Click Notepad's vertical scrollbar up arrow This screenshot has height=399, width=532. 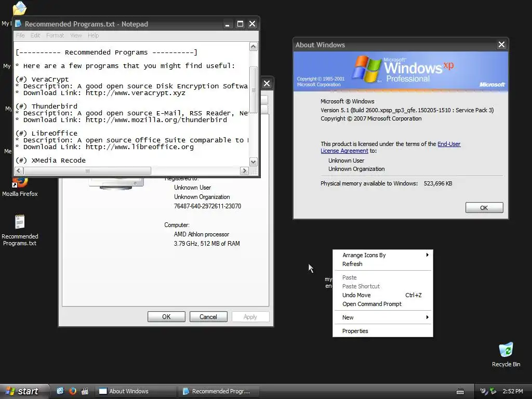tap(254, 46)
